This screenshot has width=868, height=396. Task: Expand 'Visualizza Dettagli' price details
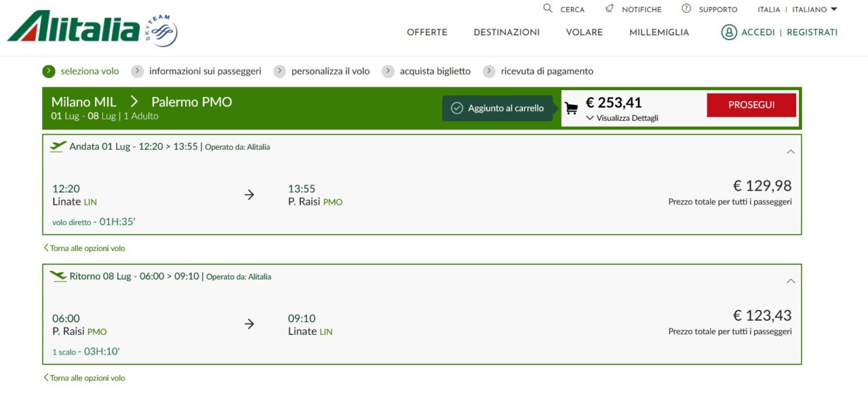(x=623, y=118)
